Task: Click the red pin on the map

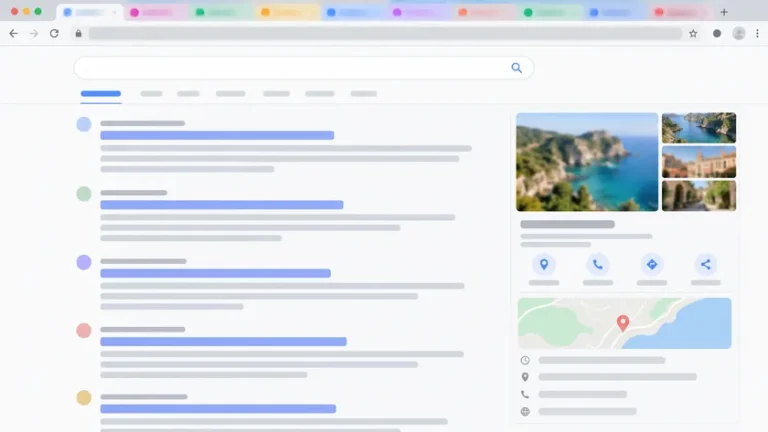Action: (x=623, y=323)
